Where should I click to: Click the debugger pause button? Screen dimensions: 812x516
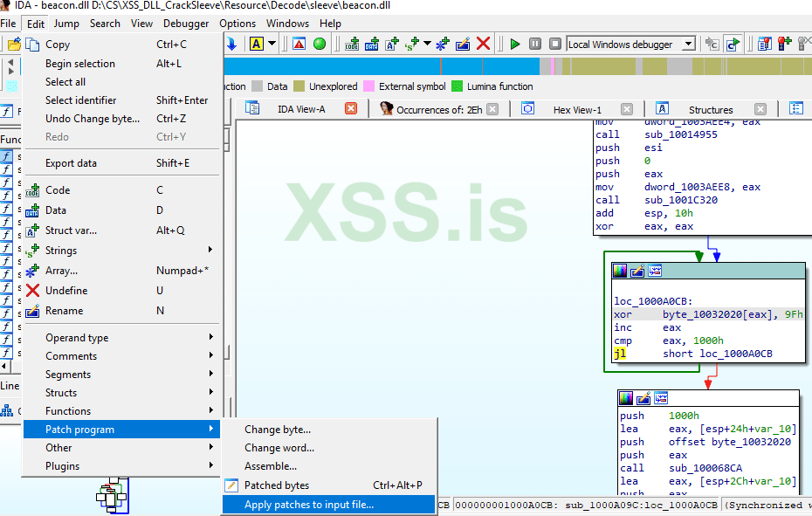(535, 44)
